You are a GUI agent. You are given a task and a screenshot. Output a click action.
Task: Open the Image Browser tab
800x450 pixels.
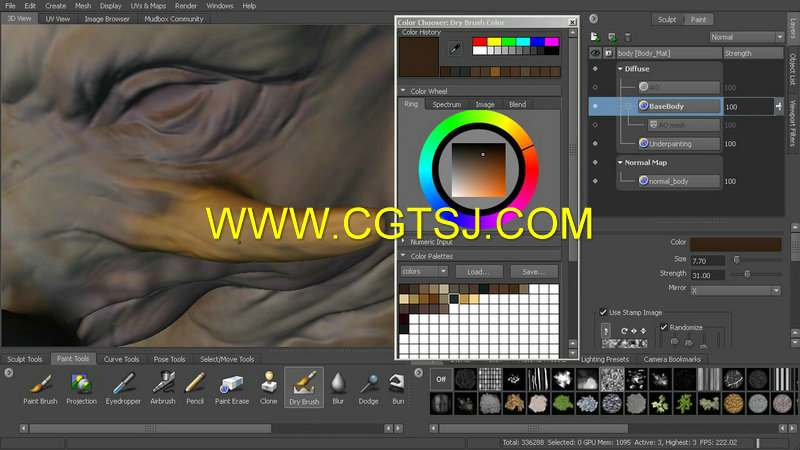click(107, 19)
